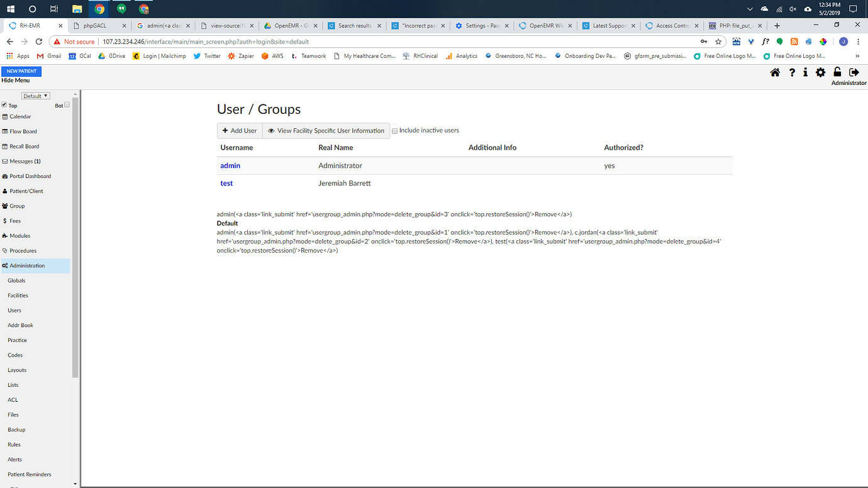
Task: Click the Add User button
Action: 239,130
